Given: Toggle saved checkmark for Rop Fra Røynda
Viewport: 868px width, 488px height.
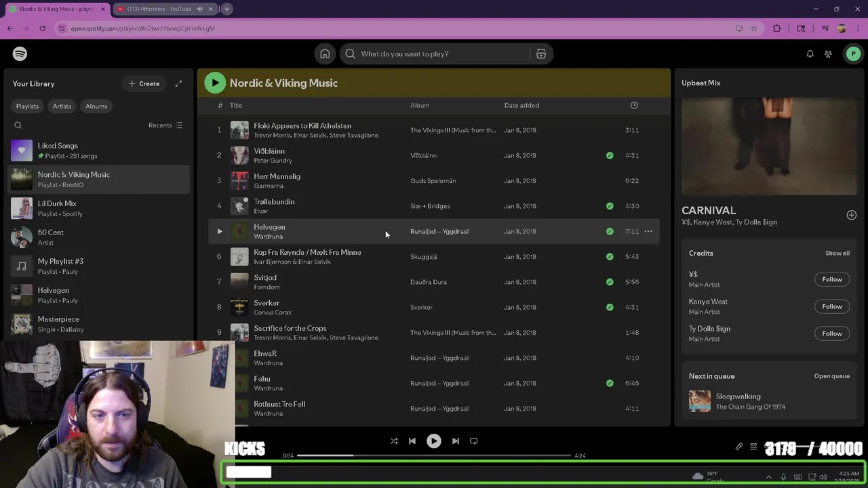Looking at the screenshot, I should [610, 256].
